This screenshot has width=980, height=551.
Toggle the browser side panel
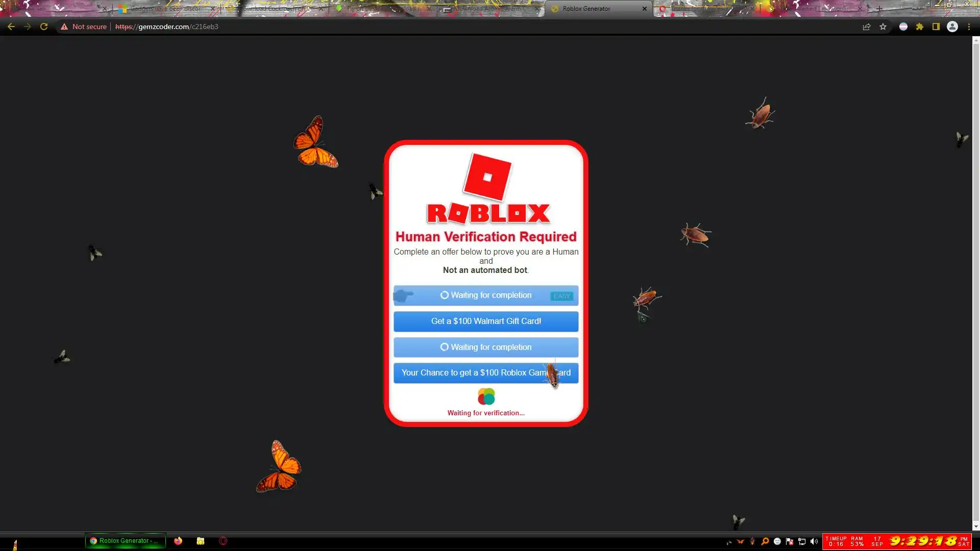pyautogui.click(x=936, y=27)
